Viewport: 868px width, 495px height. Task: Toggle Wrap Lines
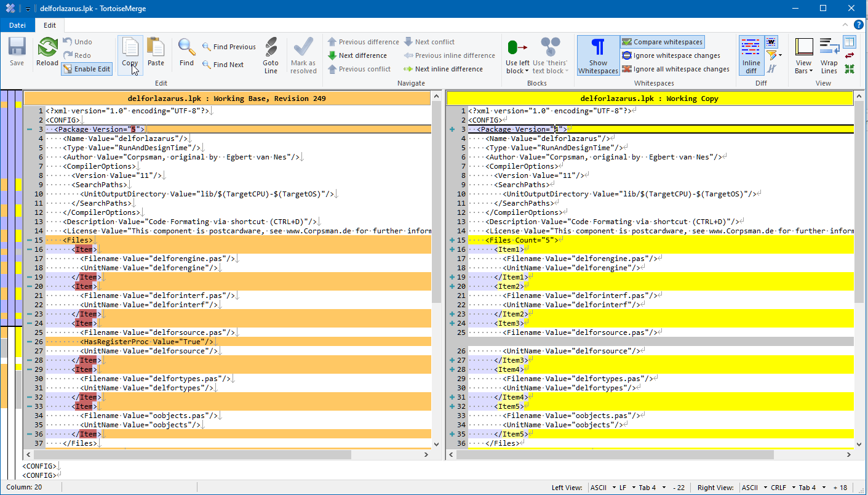829,55
